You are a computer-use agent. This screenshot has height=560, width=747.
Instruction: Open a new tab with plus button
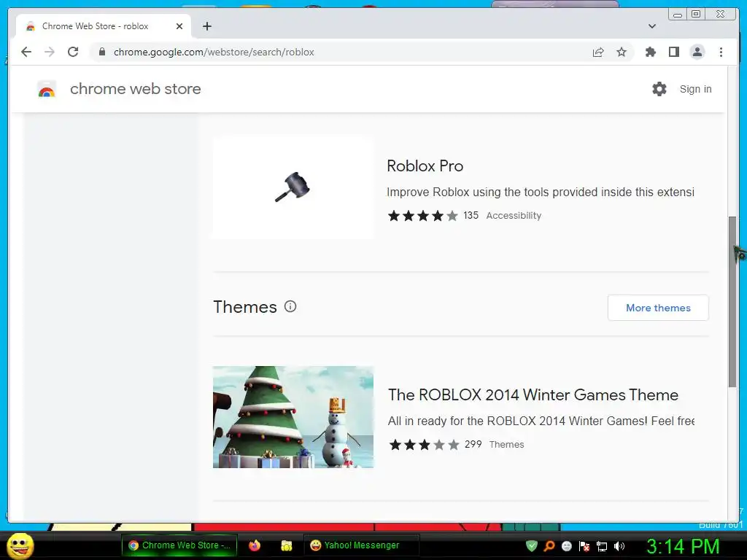pyautogui.click(x=206, y=26)
